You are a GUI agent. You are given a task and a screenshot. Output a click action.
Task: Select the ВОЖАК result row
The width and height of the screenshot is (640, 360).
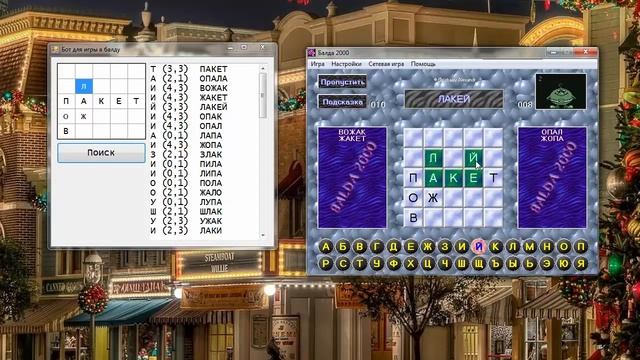(203, 88)
